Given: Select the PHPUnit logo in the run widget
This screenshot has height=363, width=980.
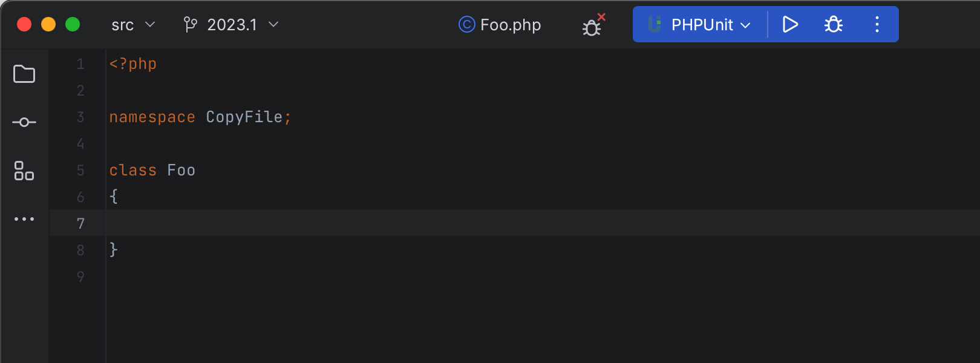Looking at the screenshot, I should pyautogui.click(x=655, y=25).
